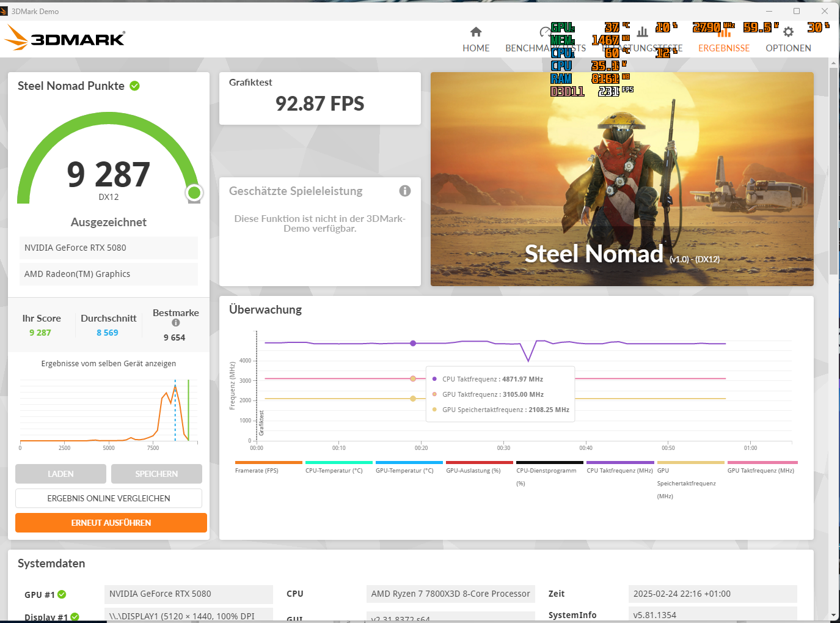
Task: Click yellow GPU memory clock marker on graph
Action: pos(413,399)
